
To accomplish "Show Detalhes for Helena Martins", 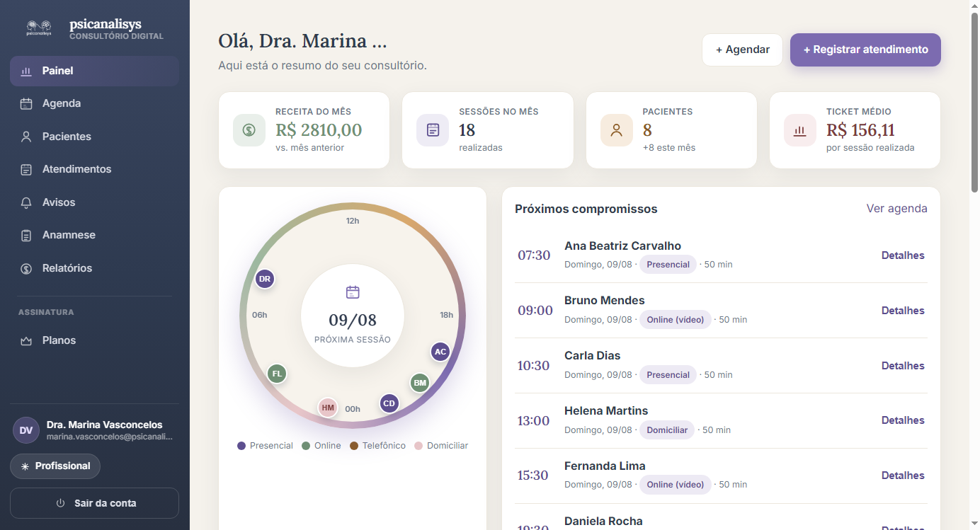I will pyautogui.click(x=903, y=420).
